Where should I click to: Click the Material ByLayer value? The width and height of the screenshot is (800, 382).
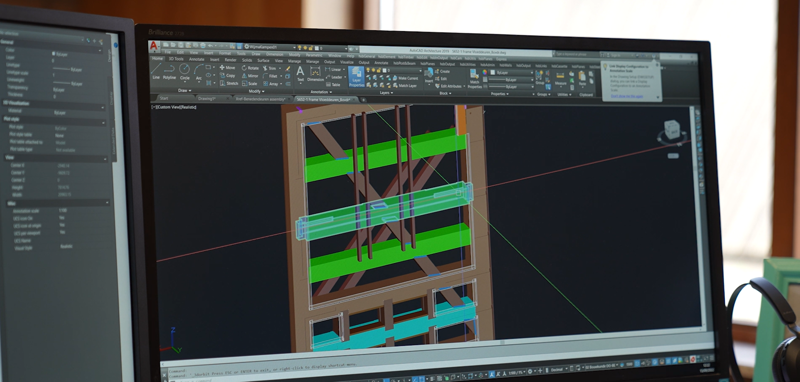[60, 112]
